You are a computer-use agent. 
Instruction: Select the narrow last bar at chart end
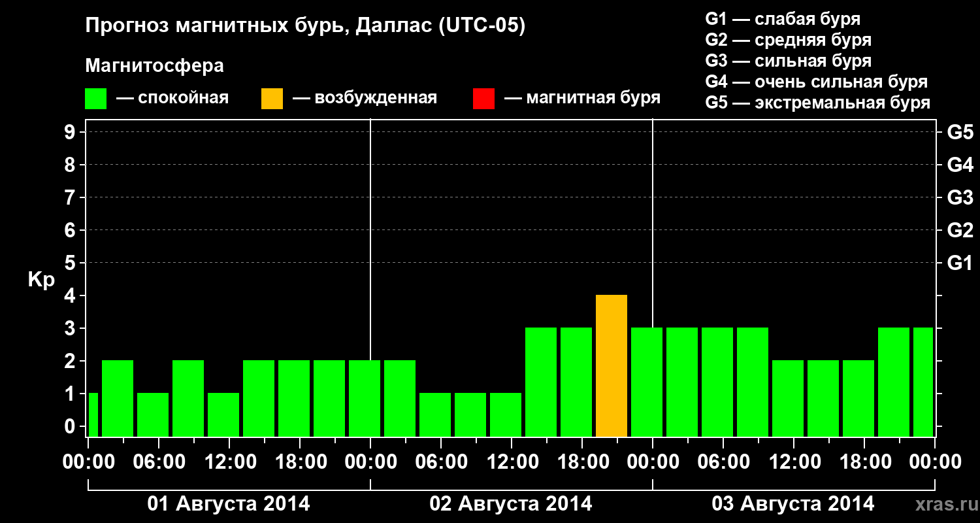[x=923, y=382]
